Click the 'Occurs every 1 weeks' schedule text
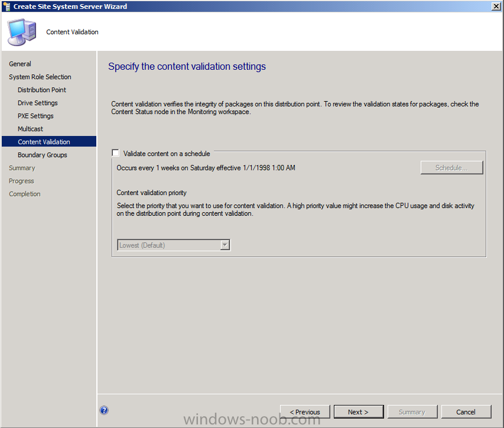The height and width of the screenshot is (428, 504). tap(206, 167)
